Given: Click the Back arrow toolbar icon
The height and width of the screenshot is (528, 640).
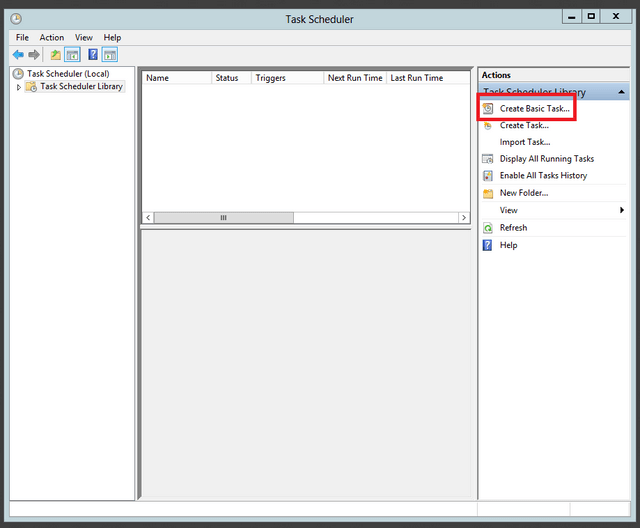Looking at the screenshot, I should [18, 54].
